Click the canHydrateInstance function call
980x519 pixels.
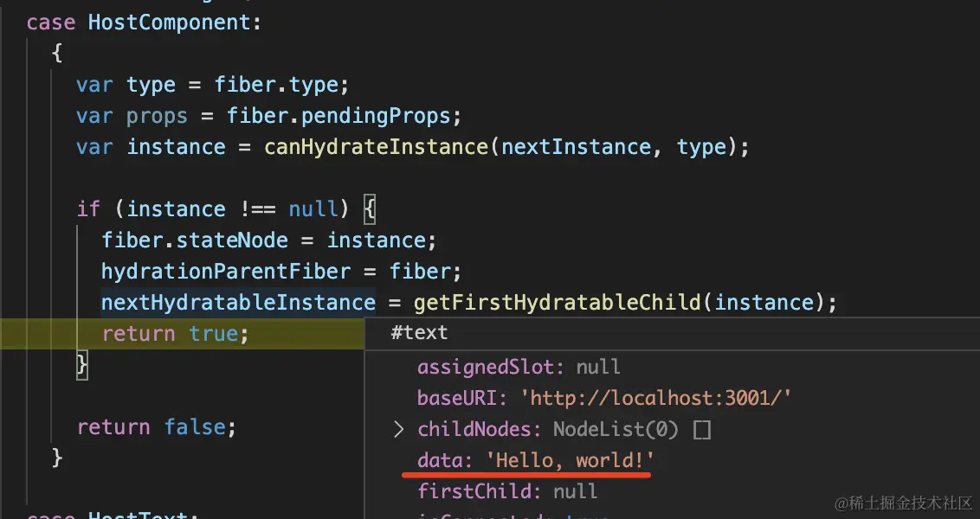(x=376, y=147)
